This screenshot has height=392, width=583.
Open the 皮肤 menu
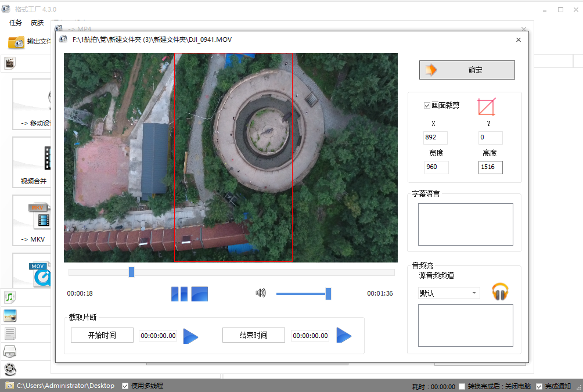[x=37, y=23]
